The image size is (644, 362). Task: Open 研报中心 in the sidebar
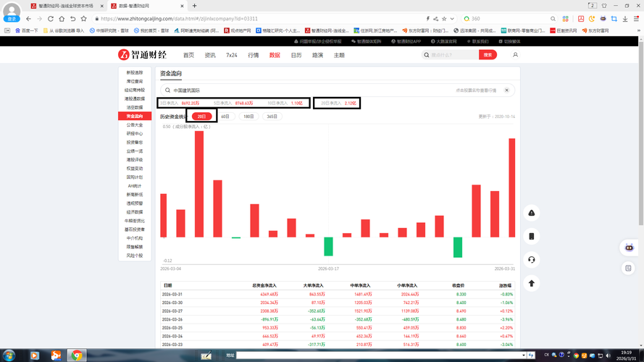point(135,133)
